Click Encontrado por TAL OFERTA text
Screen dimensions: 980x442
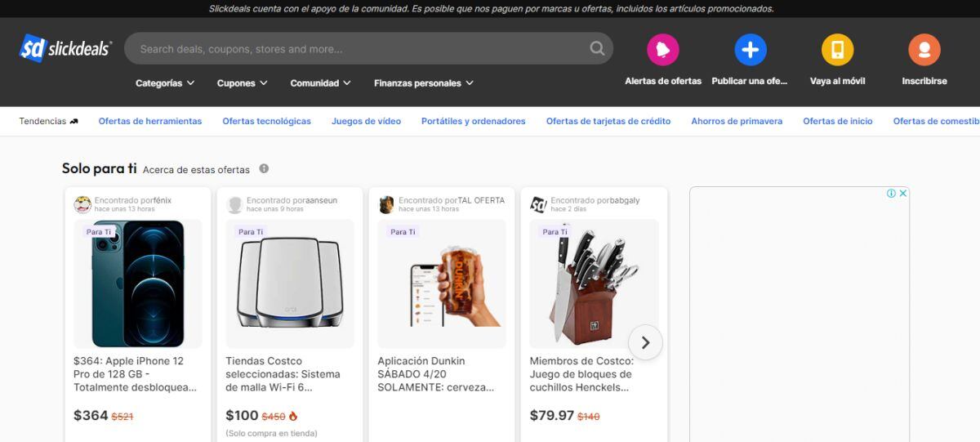click(452, 200)
